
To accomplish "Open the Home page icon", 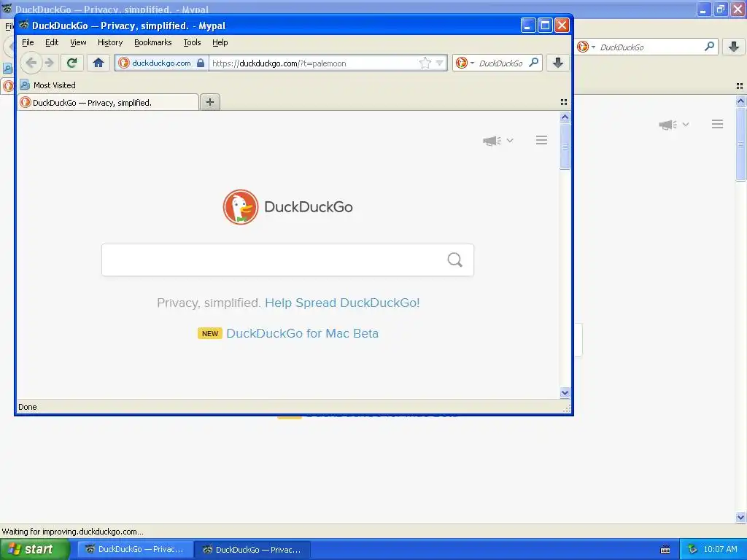I will (98, 63).
